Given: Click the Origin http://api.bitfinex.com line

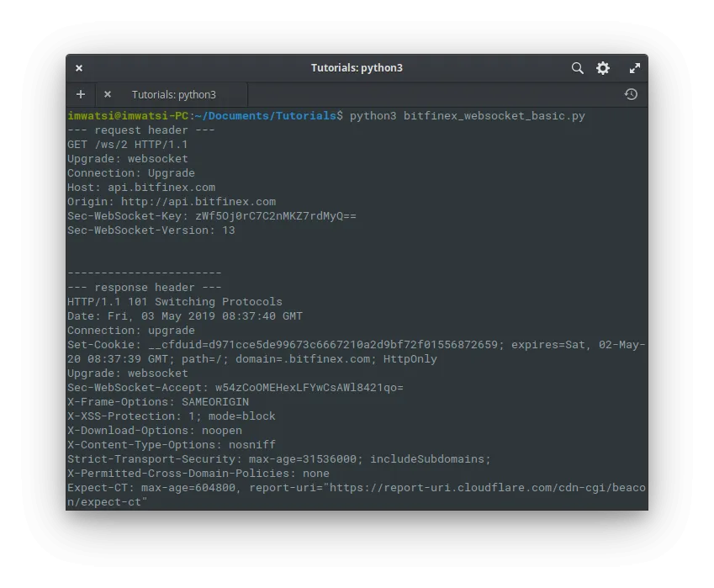Looking at the screenshot, I should pyautogui.click(x=172, y=202).
